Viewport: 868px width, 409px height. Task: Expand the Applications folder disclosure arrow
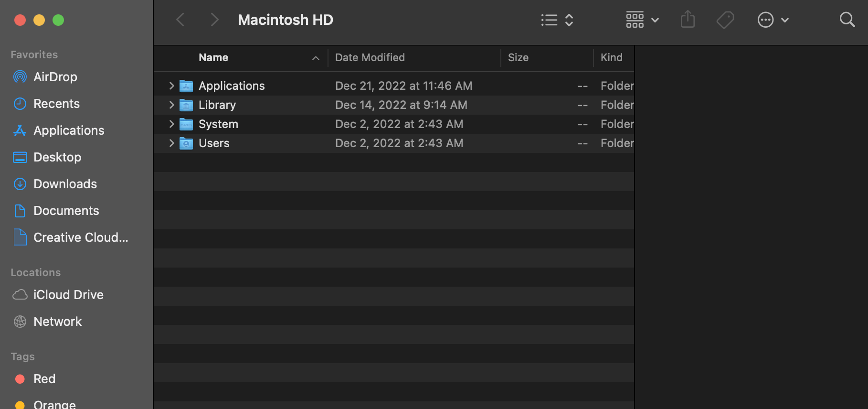click(x=171, y=86)
